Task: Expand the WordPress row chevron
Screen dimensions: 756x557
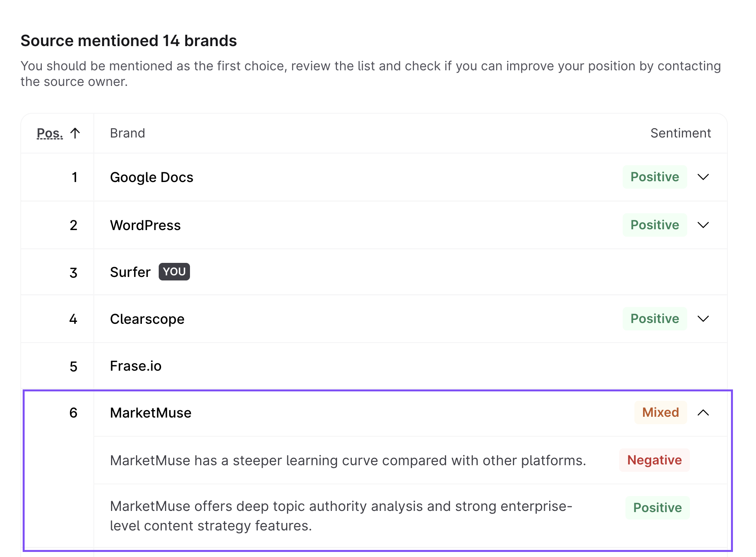Action: pos(703,225)
